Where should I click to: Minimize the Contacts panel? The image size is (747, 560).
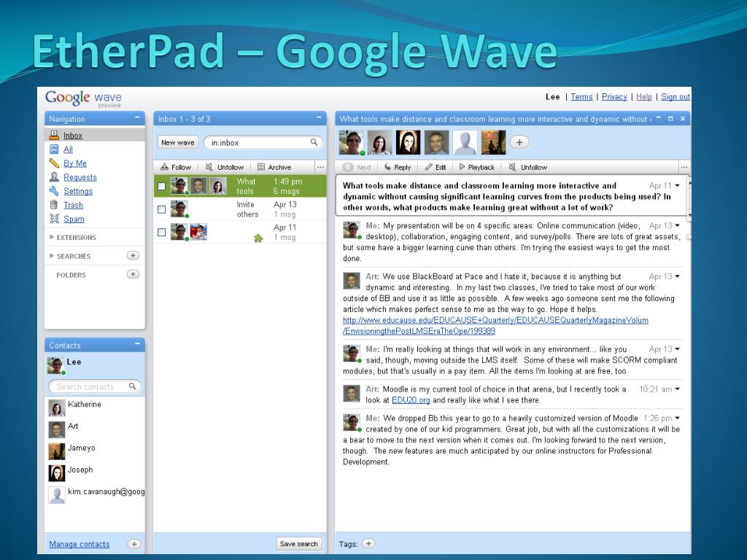137,344
